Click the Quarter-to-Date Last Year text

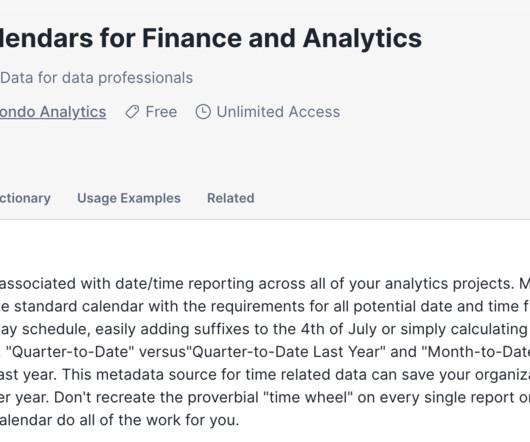click(288, 352)
